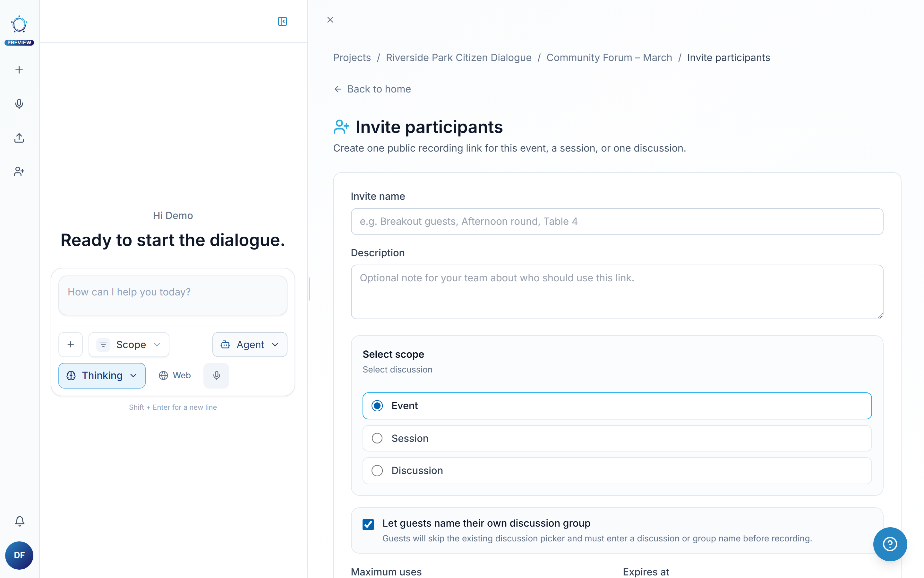The image size is (924, 578).
Task: Click the plus icon in the left sidebar
Action: 19,70
